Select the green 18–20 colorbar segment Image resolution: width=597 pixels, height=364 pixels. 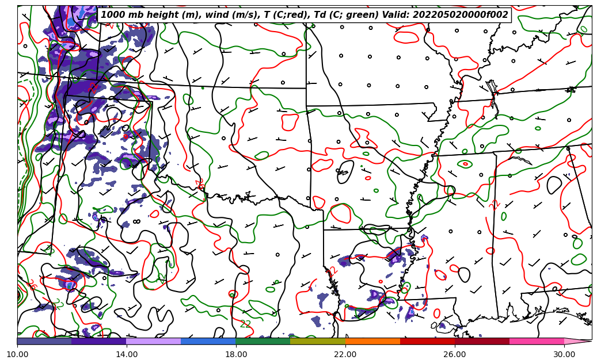pyautogui.click(x=263, y=341)
